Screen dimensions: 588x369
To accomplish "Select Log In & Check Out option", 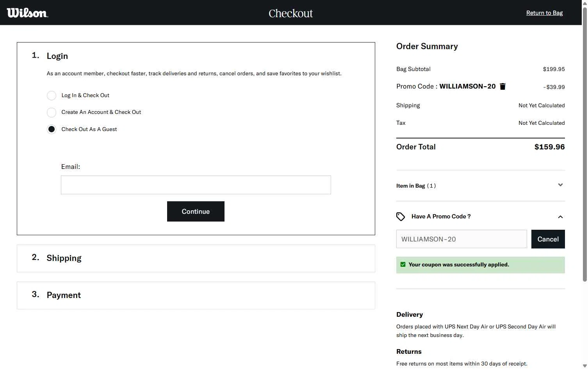I will [x=52, y=96].
